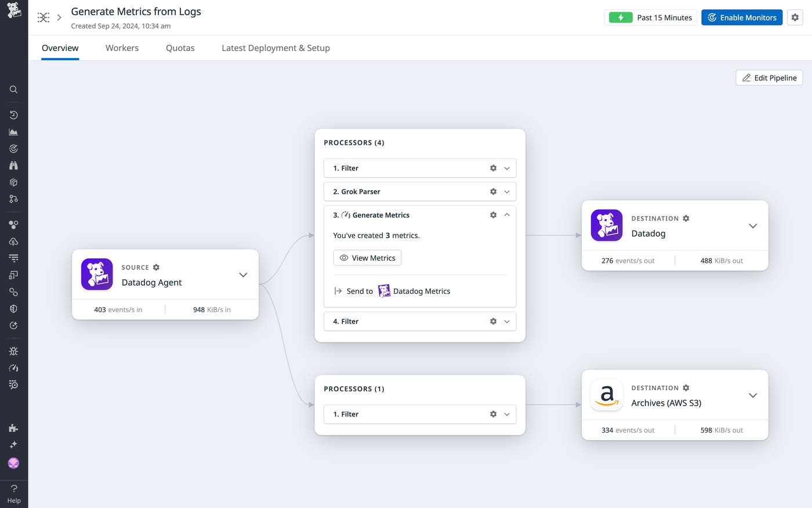The width and height of the screenshot is (812, 508).
Task: Open settings gear on 4. Filter processor
Action: (493, 322)
